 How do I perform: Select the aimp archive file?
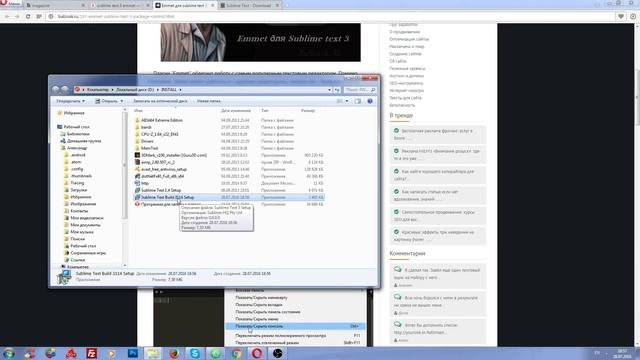point(158,162)
